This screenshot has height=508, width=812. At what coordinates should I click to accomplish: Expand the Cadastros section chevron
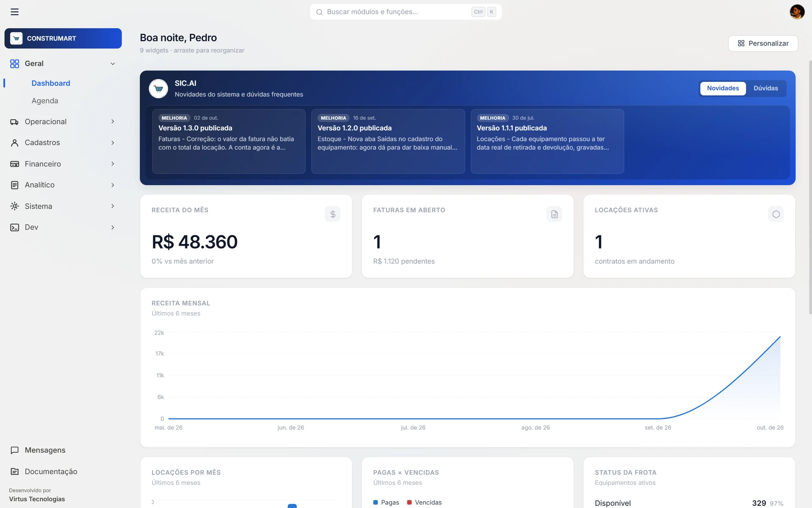point(112,143)
